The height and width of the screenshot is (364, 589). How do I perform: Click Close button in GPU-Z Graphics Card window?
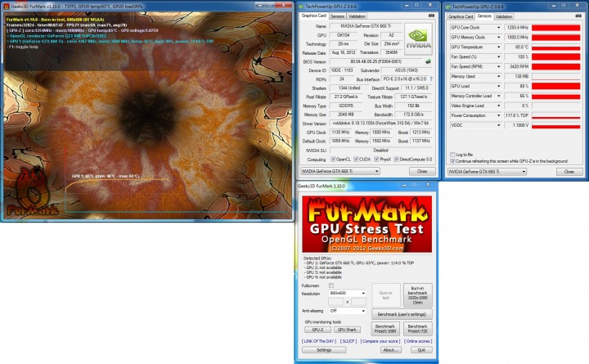(x=422, y=171)
